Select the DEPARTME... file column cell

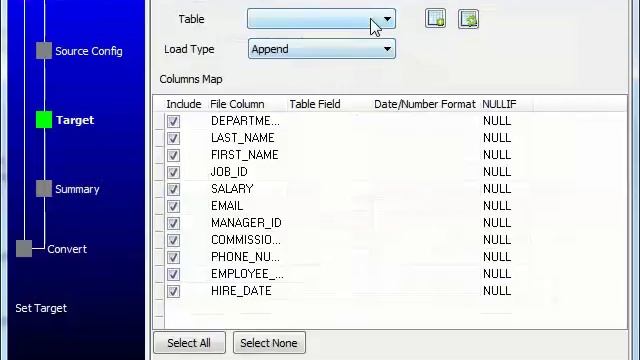point(245,121)
